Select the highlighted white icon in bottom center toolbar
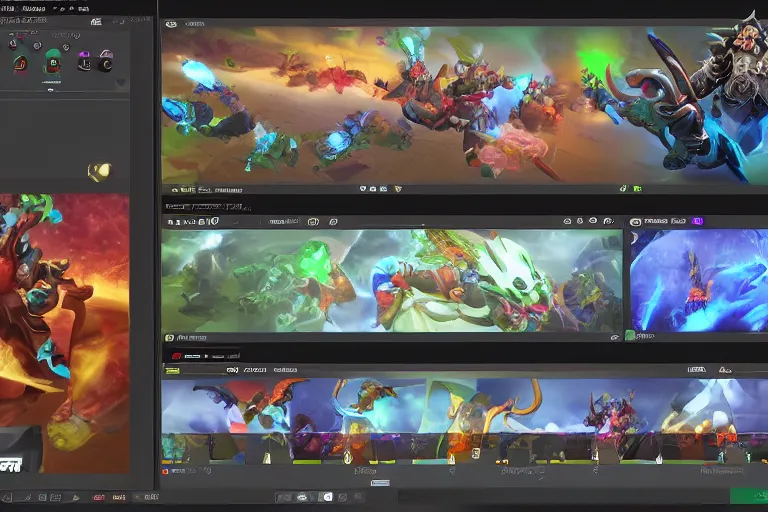Image resolution: width=768 pixels, height=512 pixels. [x=326, y=497]
